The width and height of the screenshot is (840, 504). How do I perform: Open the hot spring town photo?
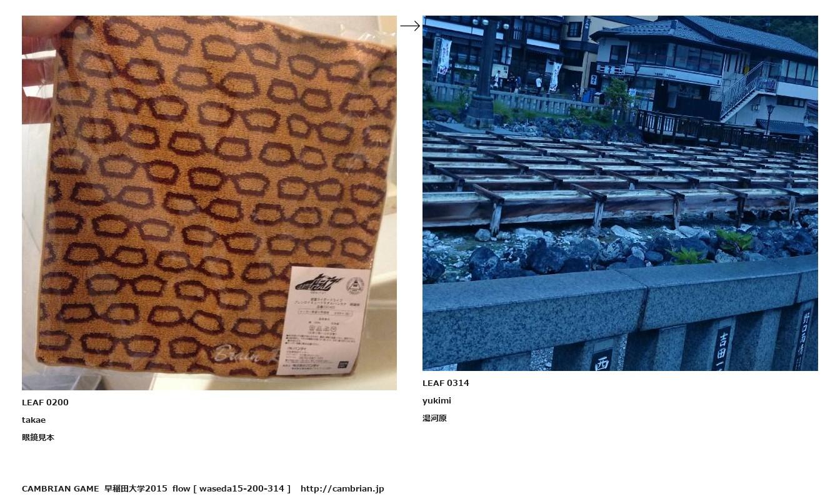point(620,193)
